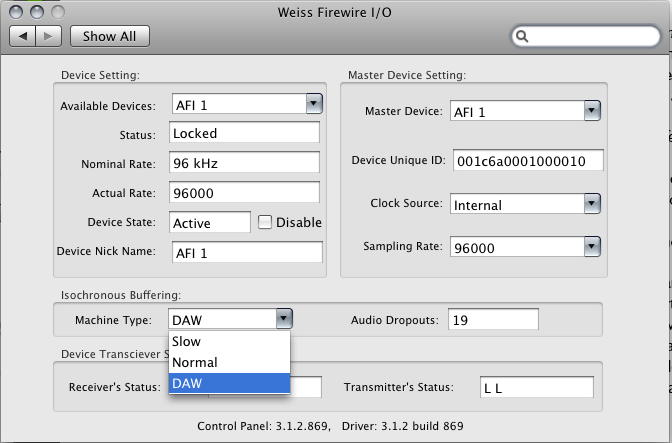Close the window with red button
Screen dimensions: 672x443
[17, 11]
